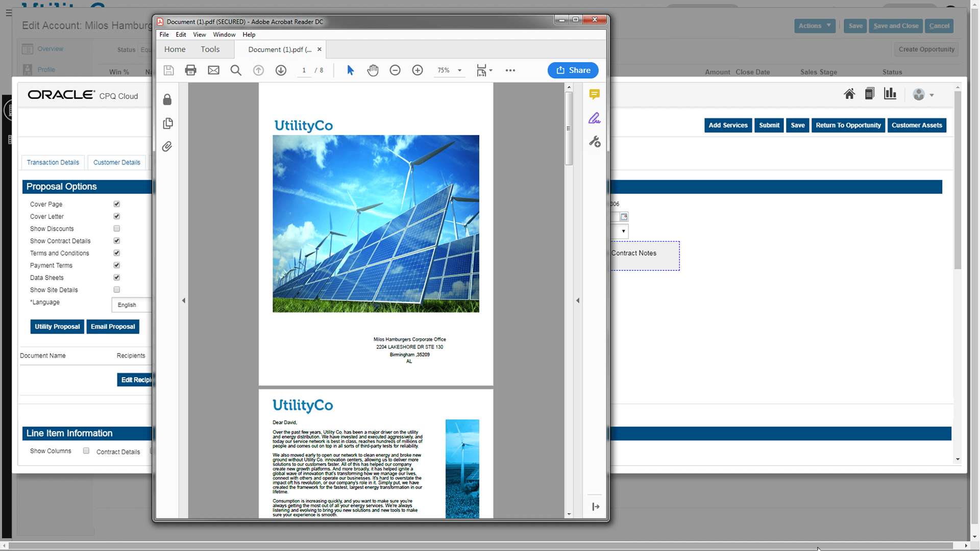Click Return To Opportunity
980x551 pixels.
click(x=848, y=125)
